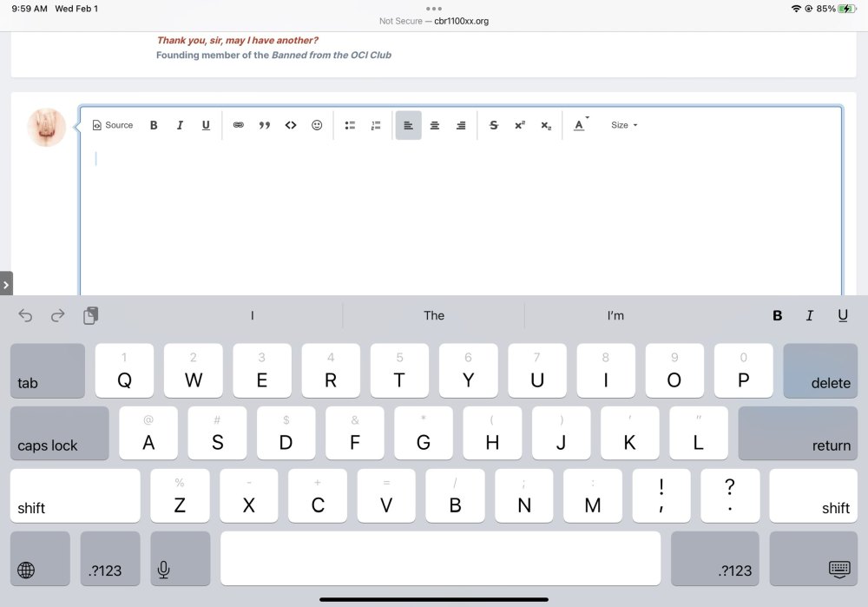Switch keyboard language with globe key
The width and height of the screenshot is (868, 607).
pyautogui.click(x=27, y=570)
